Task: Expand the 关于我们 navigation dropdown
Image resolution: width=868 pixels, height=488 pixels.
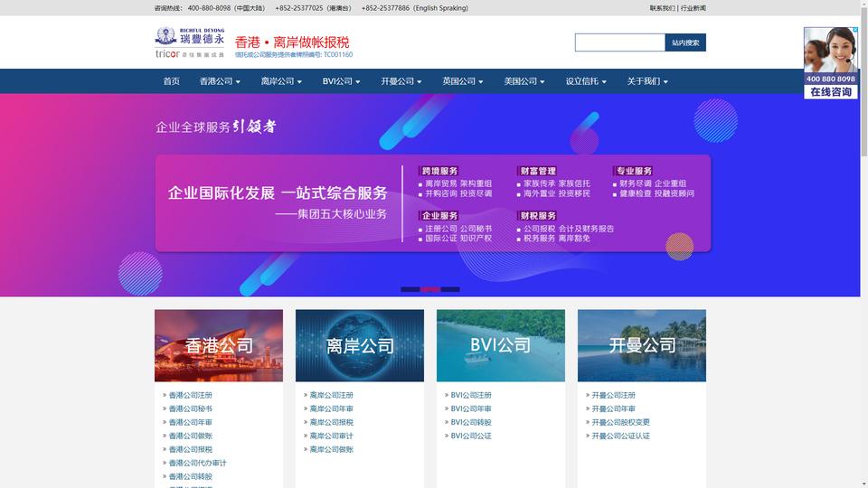Action: (647, 81)
